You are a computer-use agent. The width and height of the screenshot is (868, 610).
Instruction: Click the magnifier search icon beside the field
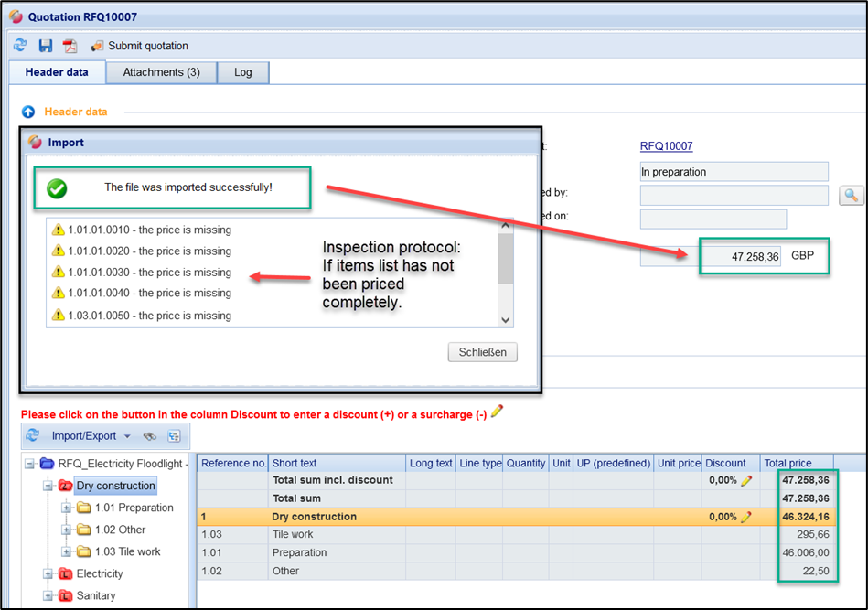pos(851,195)
